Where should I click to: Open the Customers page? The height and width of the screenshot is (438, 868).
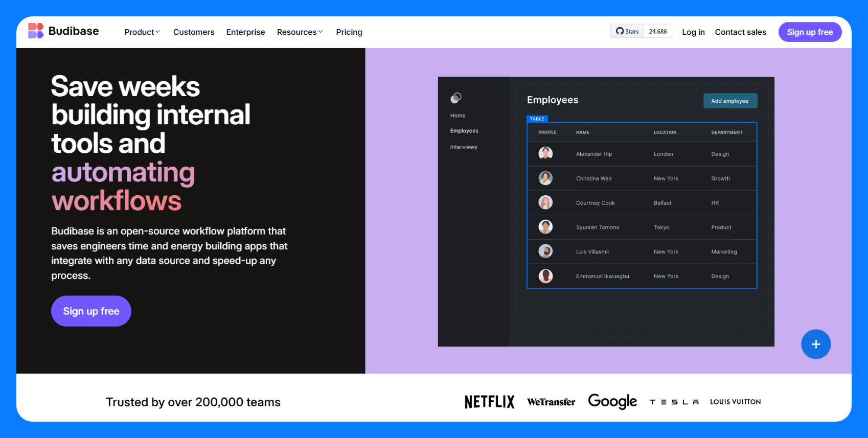click(194, 32)
